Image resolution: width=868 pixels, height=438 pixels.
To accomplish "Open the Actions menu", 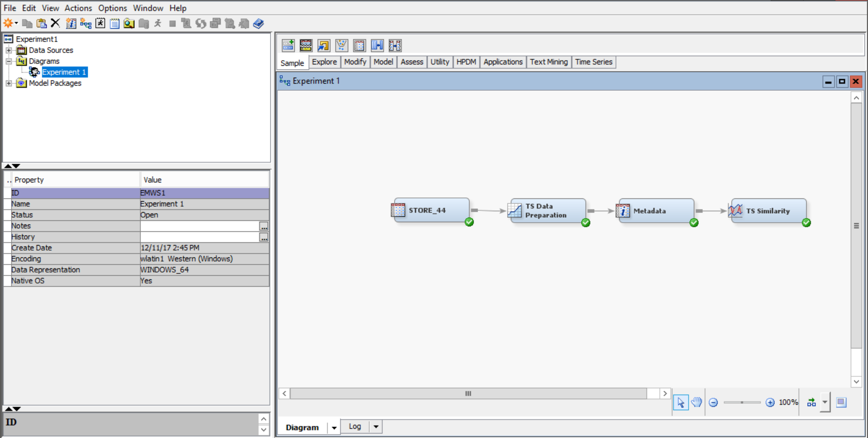I will [78, 8].
